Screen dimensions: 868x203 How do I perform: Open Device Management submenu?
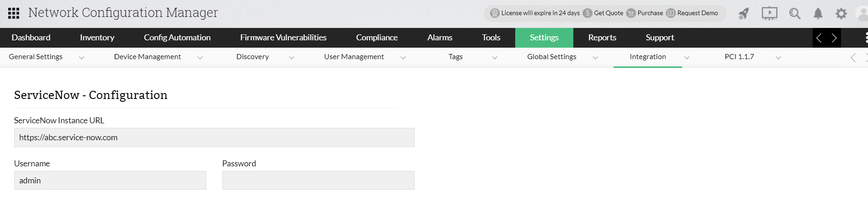coord(147,57)
